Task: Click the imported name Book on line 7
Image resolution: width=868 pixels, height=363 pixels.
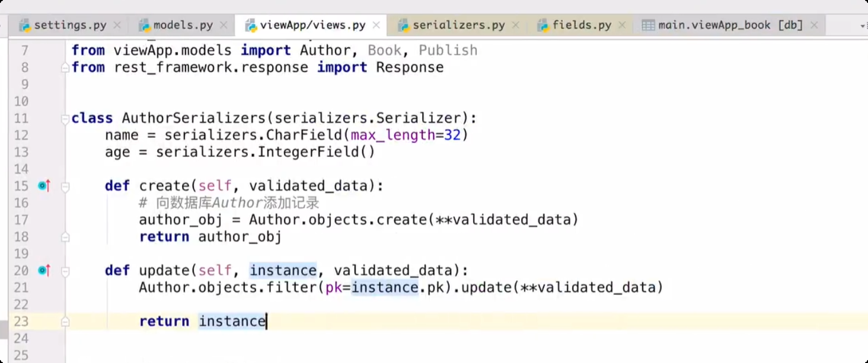Action: point(384,50)
